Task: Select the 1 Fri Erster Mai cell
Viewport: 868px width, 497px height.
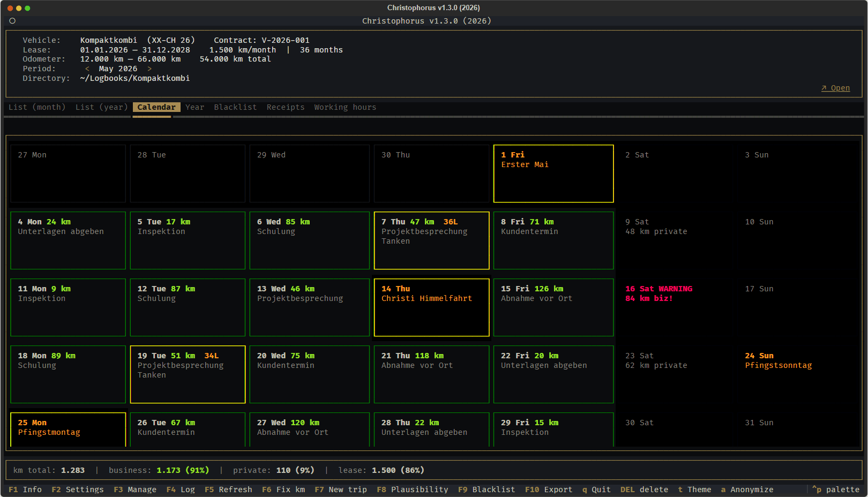Action: [x=553, y=174]
